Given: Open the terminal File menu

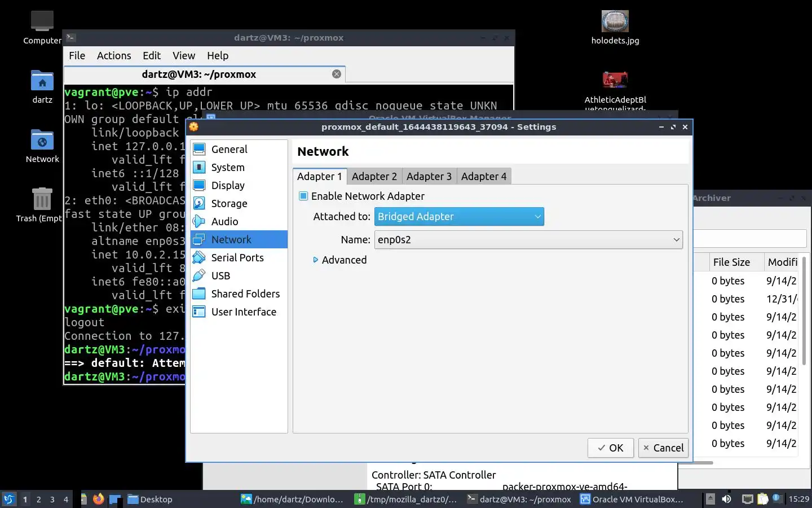Looking at the screenshot, I should 77,55.
